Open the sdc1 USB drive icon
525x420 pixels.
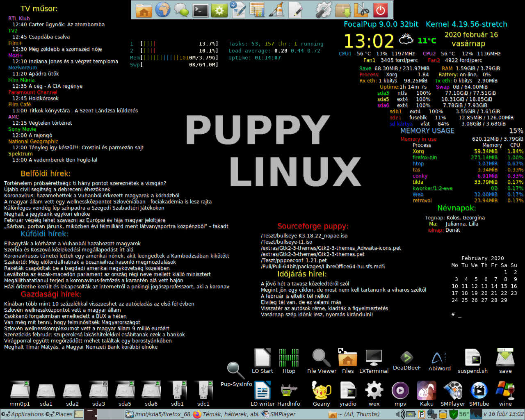203,394
